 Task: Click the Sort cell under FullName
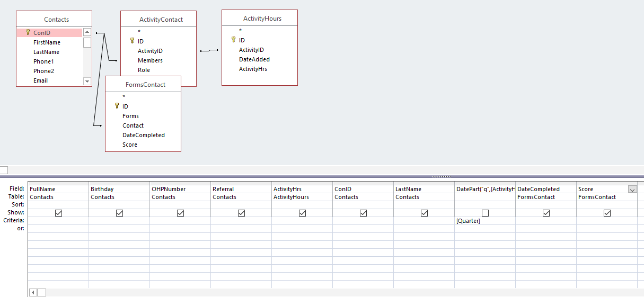coord(58,205)
